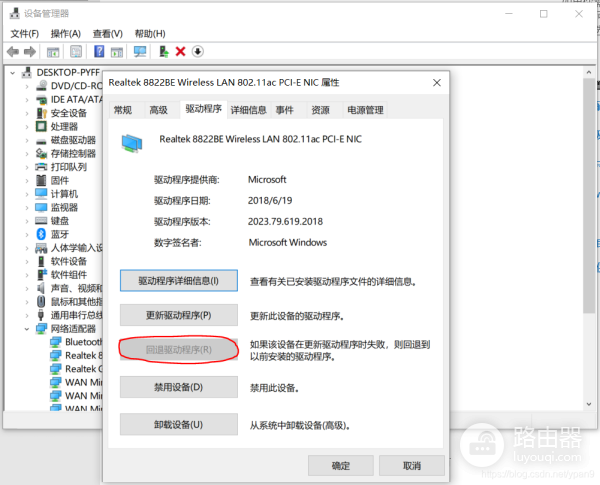Expand the 监视器 node arrow
The height and width of the screenshot is (485, 600).
tap(27, 208)
